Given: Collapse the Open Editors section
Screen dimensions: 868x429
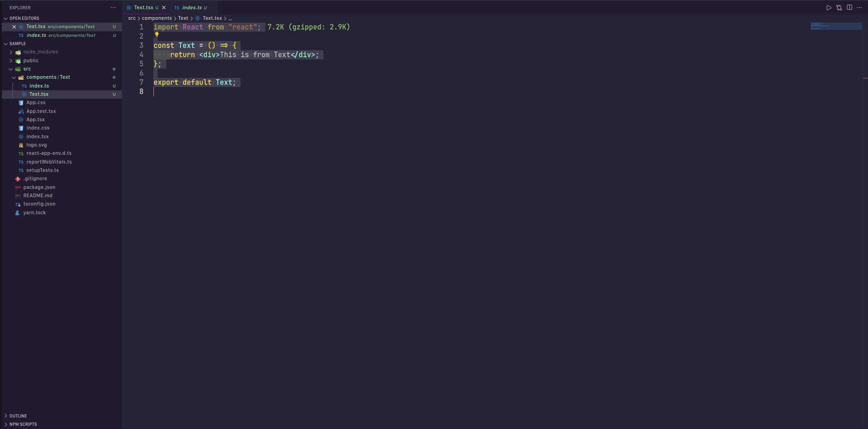Looking at the screenshot, I should click(6, 18).
